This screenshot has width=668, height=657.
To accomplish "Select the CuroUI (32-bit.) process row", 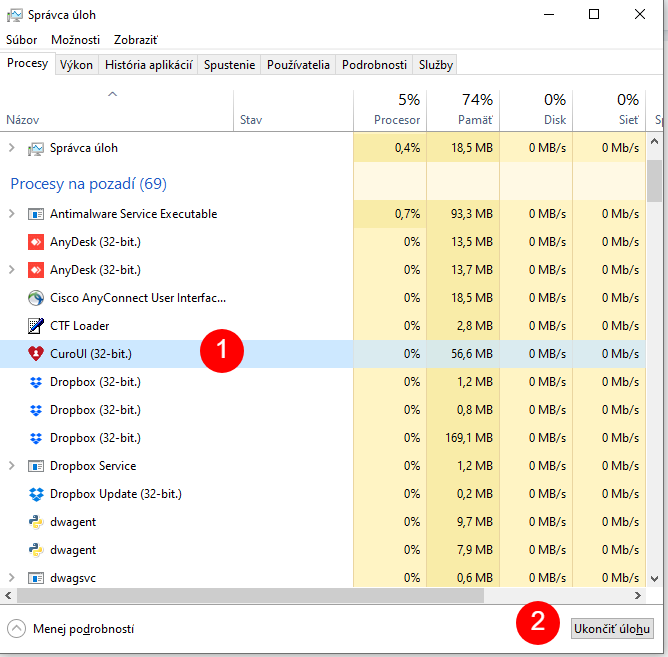I will coord(322,354).
